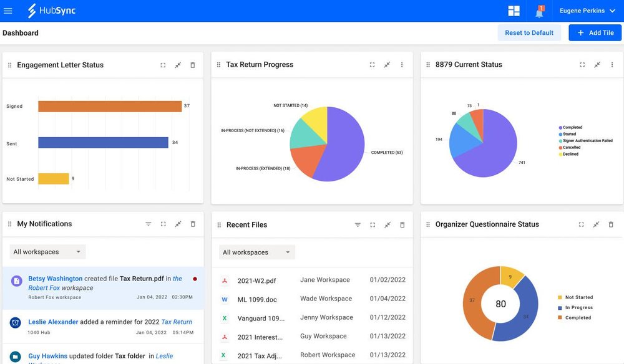
Task: Toggle Completed legend in 8879 Current Status
Action: point(570,128)
